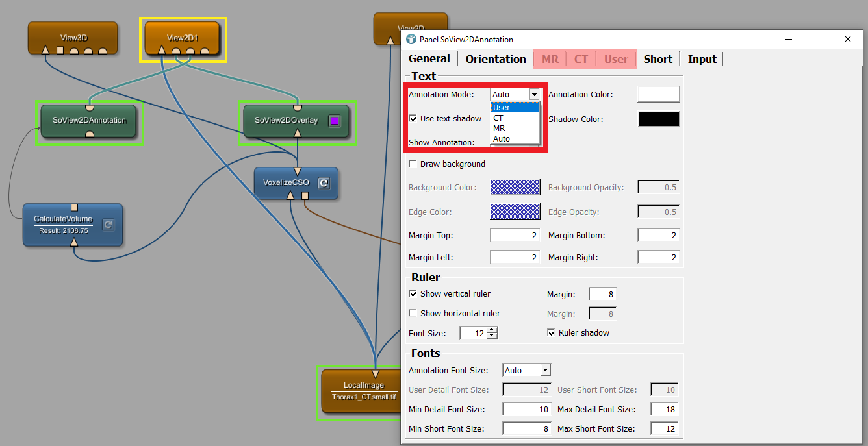The height and width of the screenshot is (446, 868).
Task: Select the SoView2DAnnotation module node
Action: coord(89,120)
